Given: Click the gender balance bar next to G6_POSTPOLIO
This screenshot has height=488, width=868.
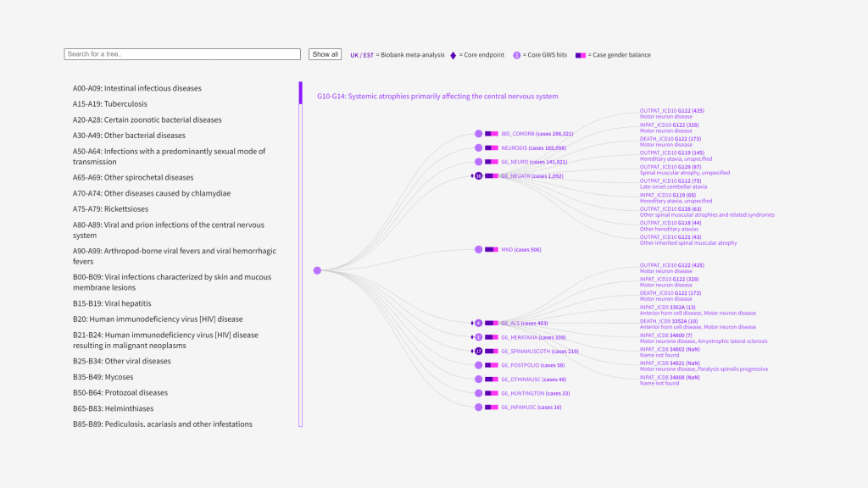Looking at the screenshot, I should tap(492, 365).
